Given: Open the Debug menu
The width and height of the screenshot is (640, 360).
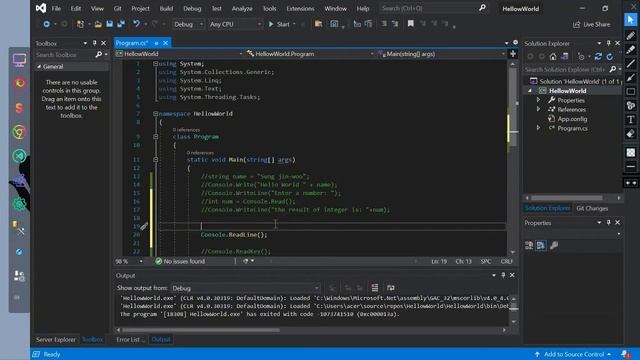Looking at the screenshot, I should [x=192, y=8].
